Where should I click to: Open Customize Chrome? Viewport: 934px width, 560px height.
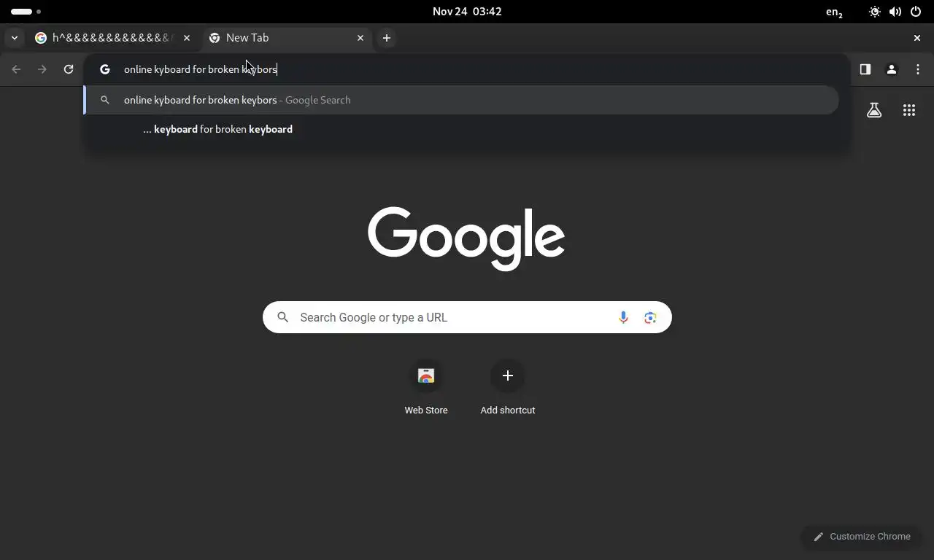[862, 536]
